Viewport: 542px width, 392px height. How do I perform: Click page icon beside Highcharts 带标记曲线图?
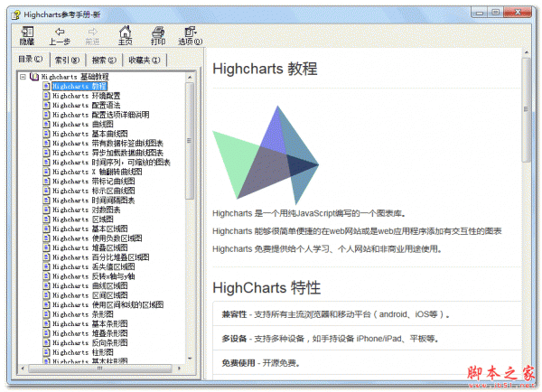(x=46, y=182)
